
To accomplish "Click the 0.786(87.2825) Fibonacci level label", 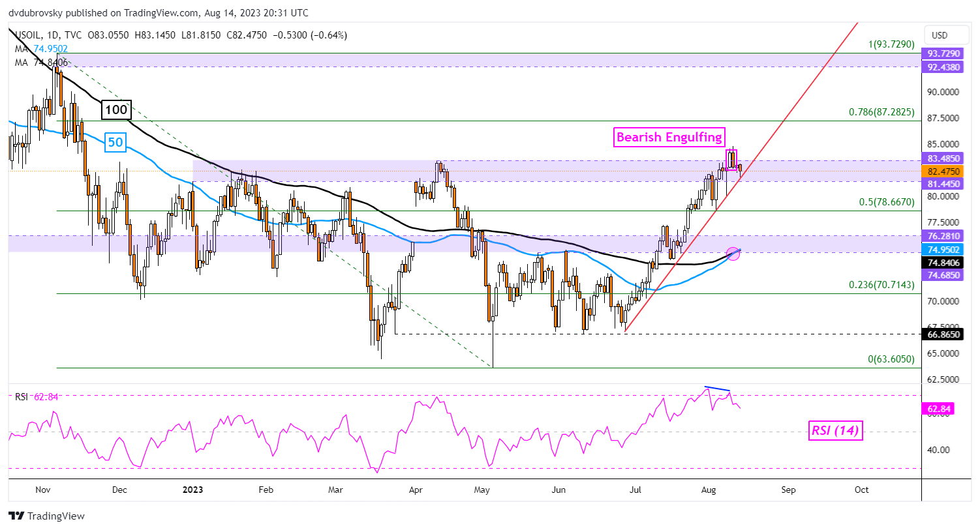I will click(881, 112).
